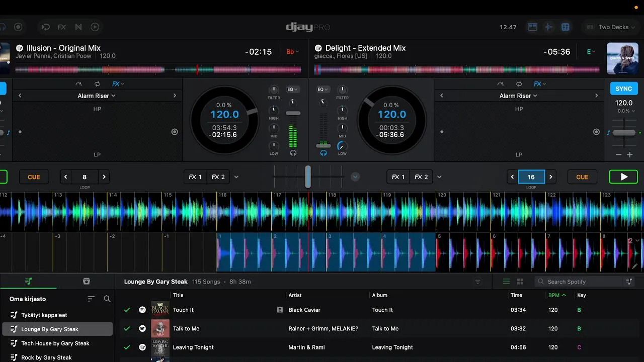
Task: Start playback with right deck play button
Action: click(623, 177)
